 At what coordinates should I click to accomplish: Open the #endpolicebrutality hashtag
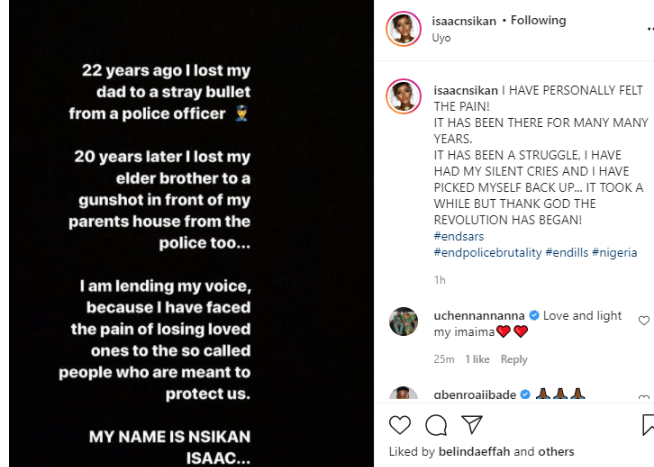click(487, 253)
